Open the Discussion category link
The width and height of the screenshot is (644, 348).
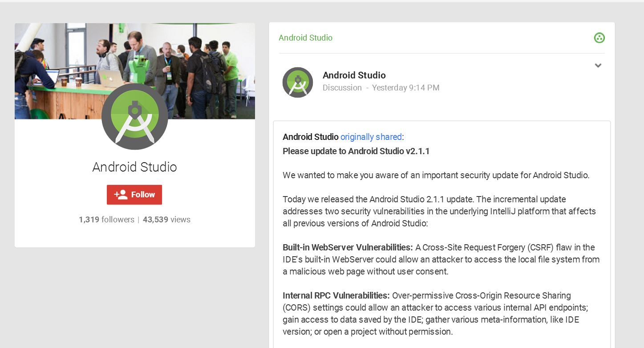click(x=342, y=88)
